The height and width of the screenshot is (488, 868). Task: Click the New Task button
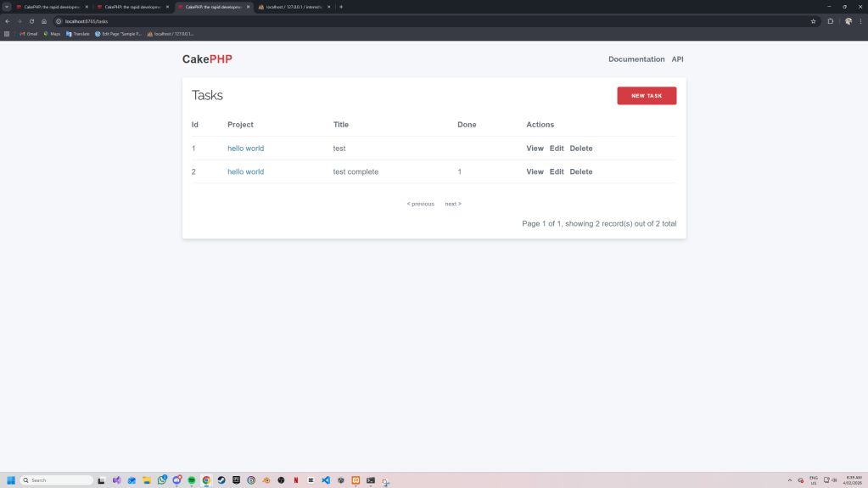click(x=647, y=96)
